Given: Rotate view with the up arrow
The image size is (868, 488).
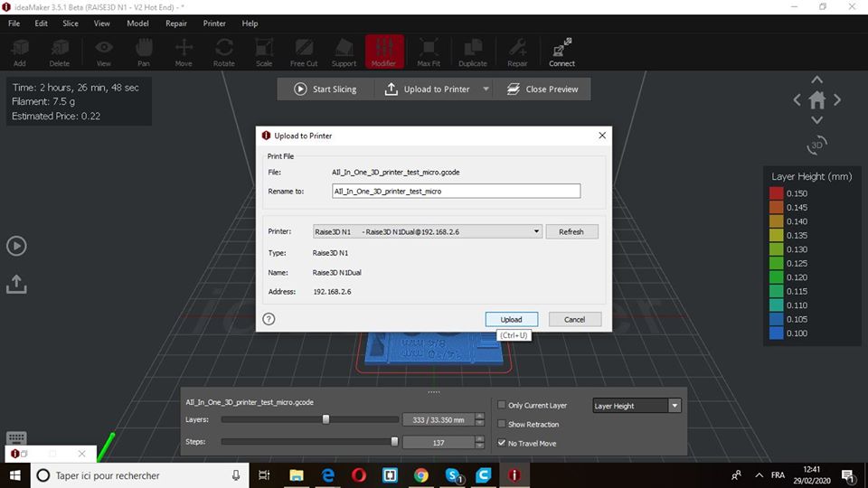Looking at the screenshot, I should click(817, 80).
